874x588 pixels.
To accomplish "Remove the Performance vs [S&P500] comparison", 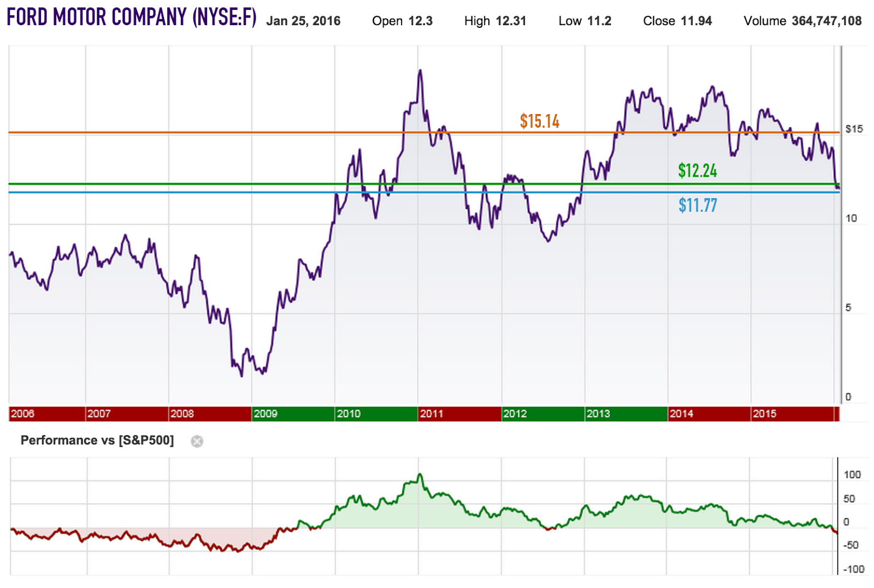I will click(x=198, y=441).
